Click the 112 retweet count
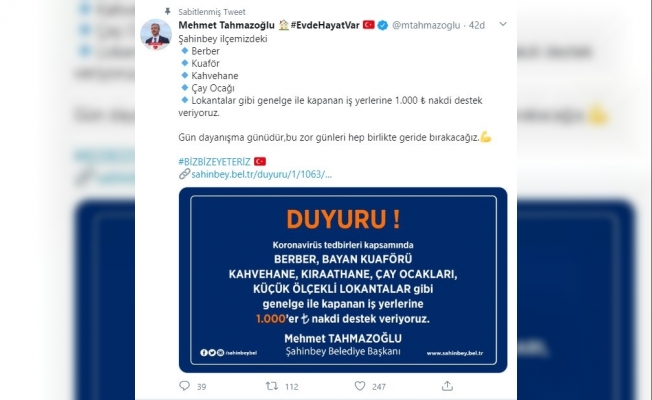This screenshot has width=652, height=400. (x=291, y=387)
